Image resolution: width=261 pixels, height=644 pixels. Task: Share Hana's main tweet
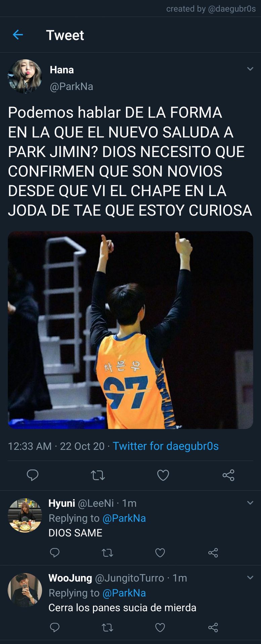click(228, 475)
